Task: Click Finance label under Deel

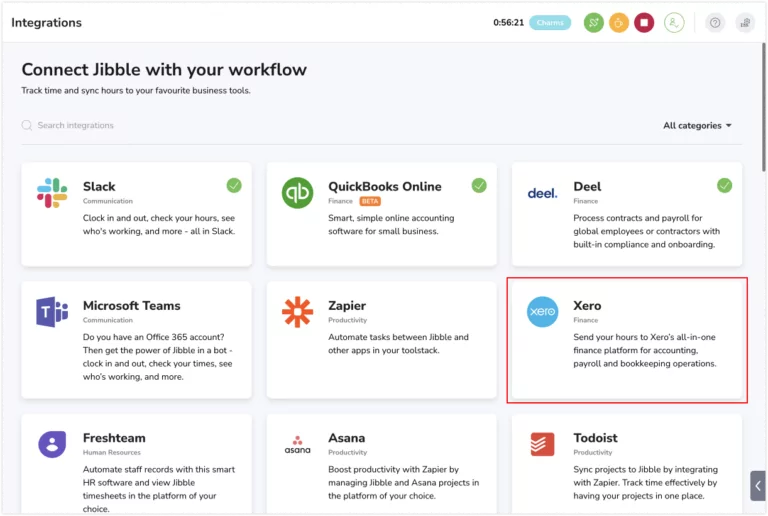Action: (585, 201)
